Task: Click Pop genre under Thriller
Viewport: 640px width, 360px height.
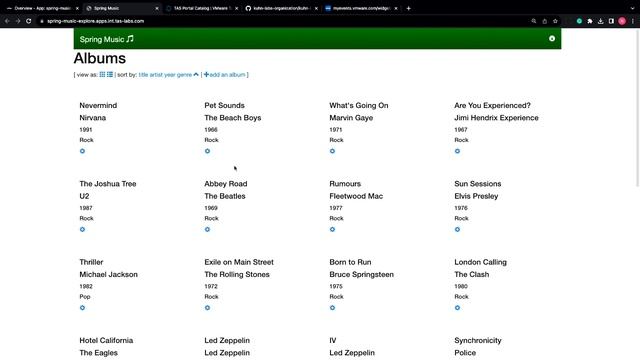Action: tap(85, 297)
